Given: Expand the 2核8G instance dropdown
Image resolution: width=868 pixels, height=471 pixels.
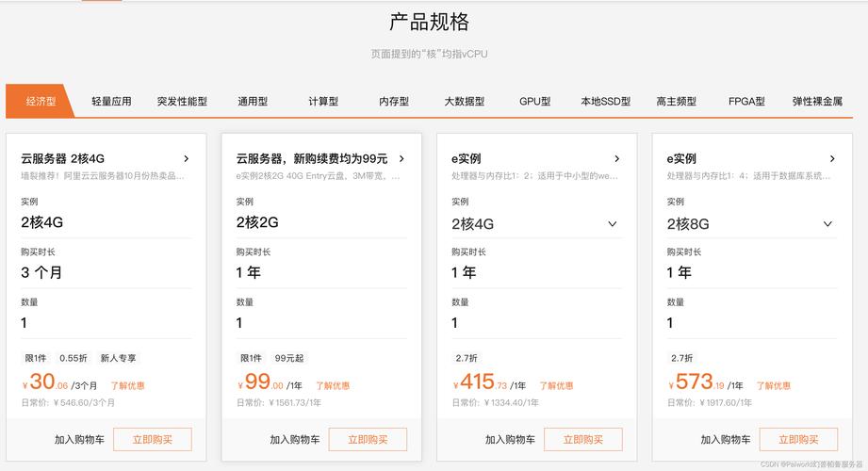Looking at the screenshot, I should [x=827, y=224].
